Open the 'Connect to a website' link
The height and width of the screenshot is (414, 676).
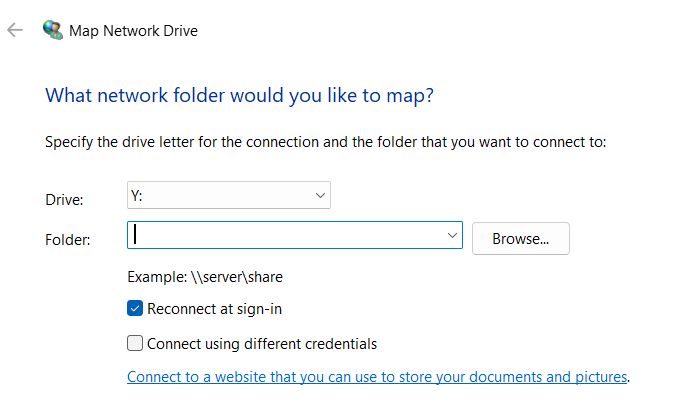300,377
